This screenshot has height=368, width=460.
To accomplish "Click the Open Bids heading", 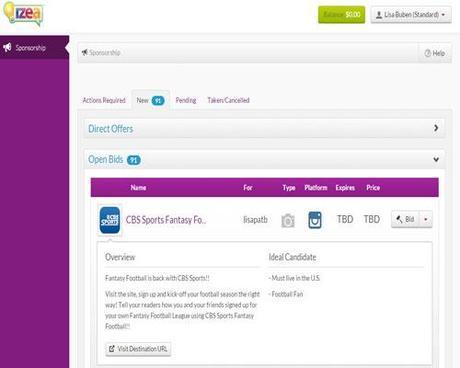I will click(106, 160).
